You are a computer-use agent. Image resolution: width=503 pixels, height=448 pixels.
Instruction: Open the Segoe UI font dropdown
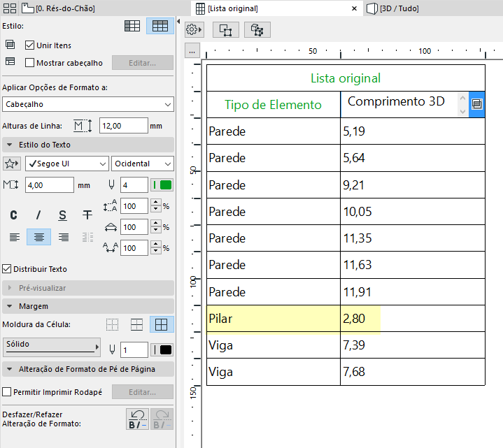pyautogui.click(x=66, y=164)
